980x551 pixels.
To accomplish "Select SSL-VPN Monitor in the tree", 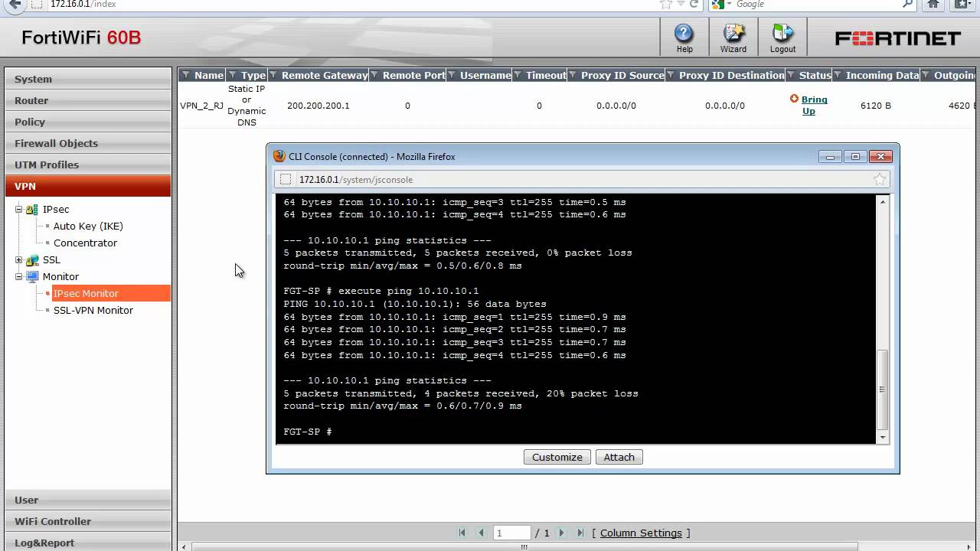I will 93,310.
